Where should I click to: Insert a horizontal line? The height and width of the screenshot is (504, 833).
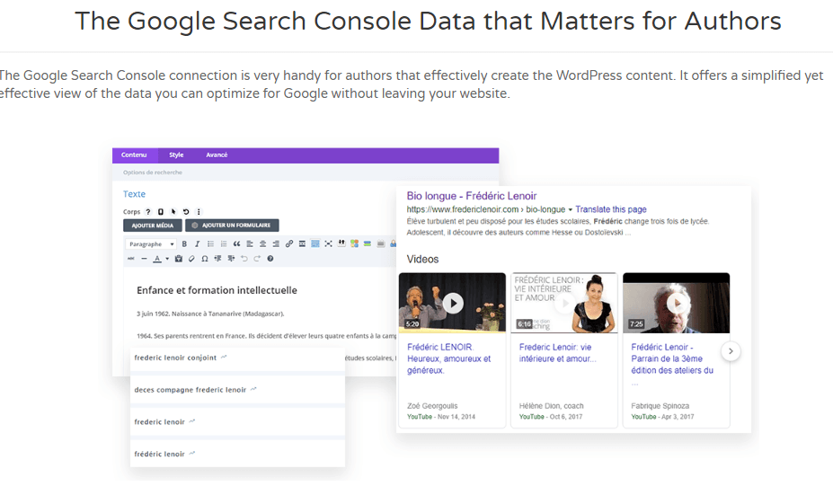[144, 259]
